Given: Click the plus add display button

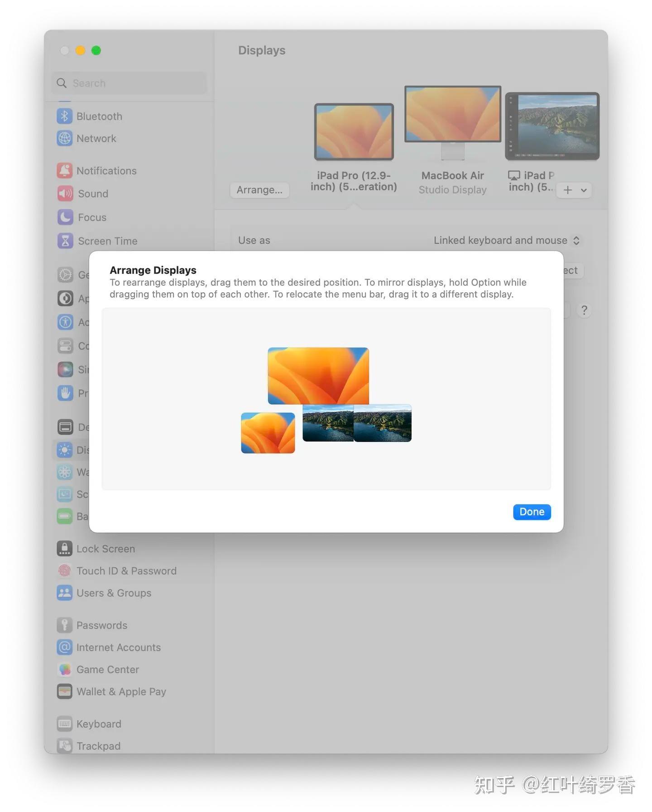Looking at the screenshot, I should (568, 190).
